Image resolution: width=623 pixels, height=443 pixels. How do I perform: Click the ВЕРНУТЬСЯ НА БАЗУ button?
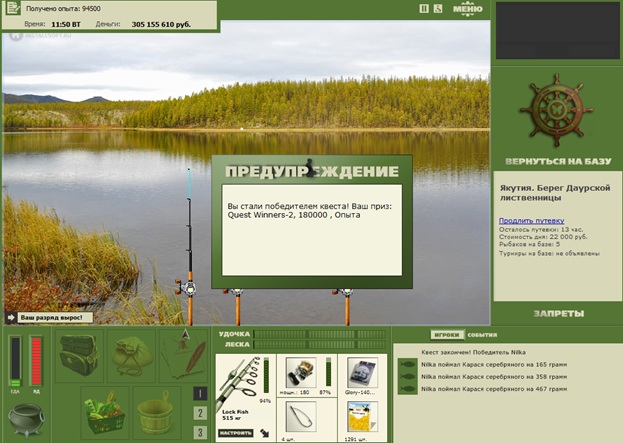click(557, 161)
